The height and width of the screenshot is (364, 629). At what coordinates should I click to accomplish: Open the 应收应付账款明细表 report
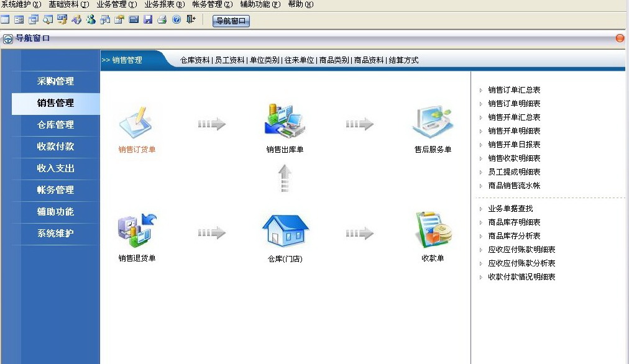[521, 250]
